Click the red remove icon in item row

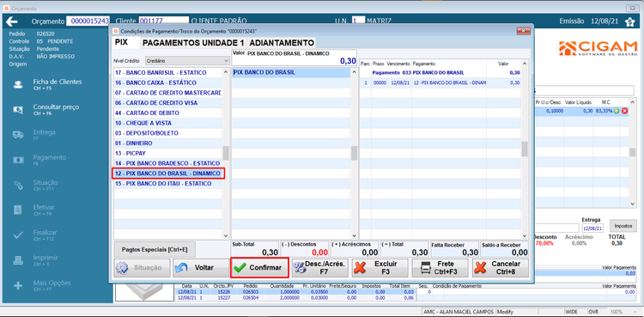625,111
